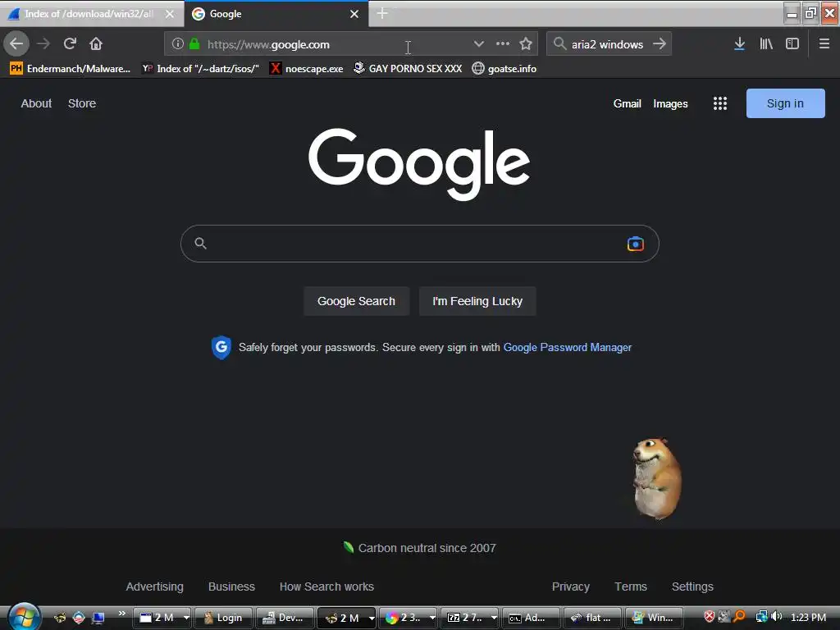The width and height of the screenshot is (840, 630).
Task: Expand the first '2 M' taskbar group arrow
Action: point(186,618)
